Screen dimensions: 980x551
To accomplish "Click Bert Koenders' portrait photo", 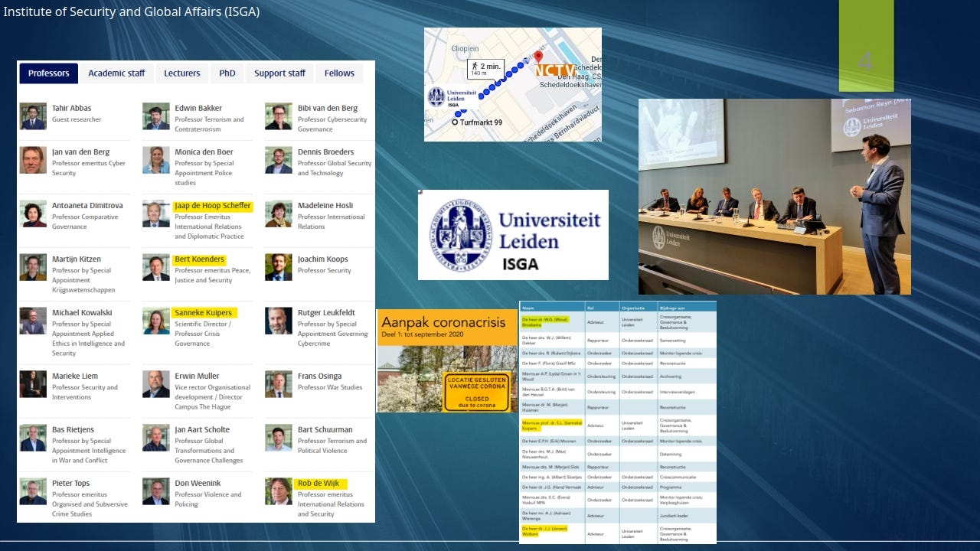I will point(156,267).
